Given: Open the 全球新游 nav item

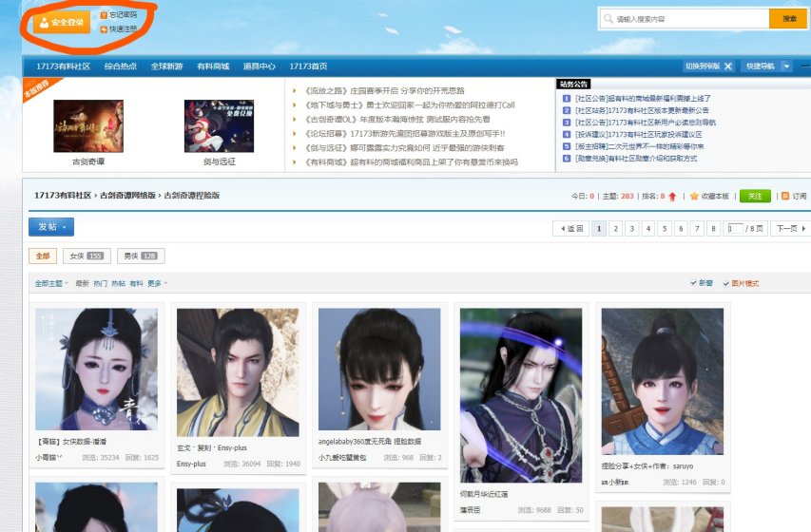Looking at the screenshot, I should [x=166, y=66].
